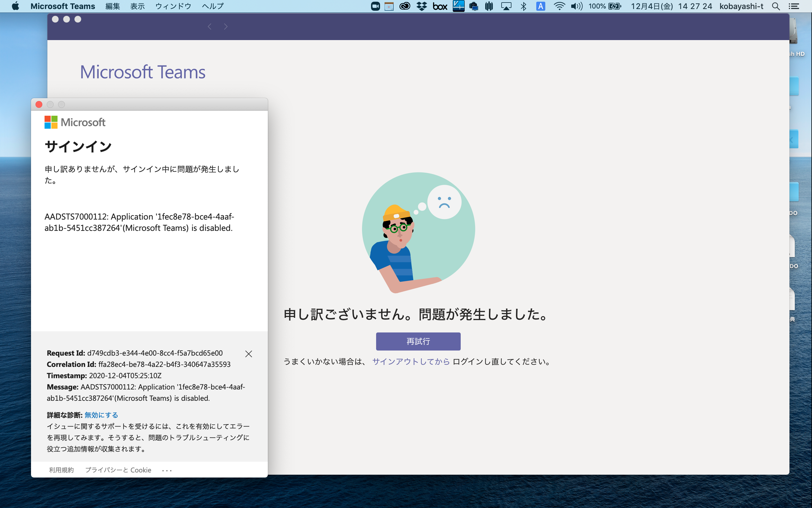Screen dimensions: 812x508
Task: Click the Correlation Id value text
Action: [164, 364]
